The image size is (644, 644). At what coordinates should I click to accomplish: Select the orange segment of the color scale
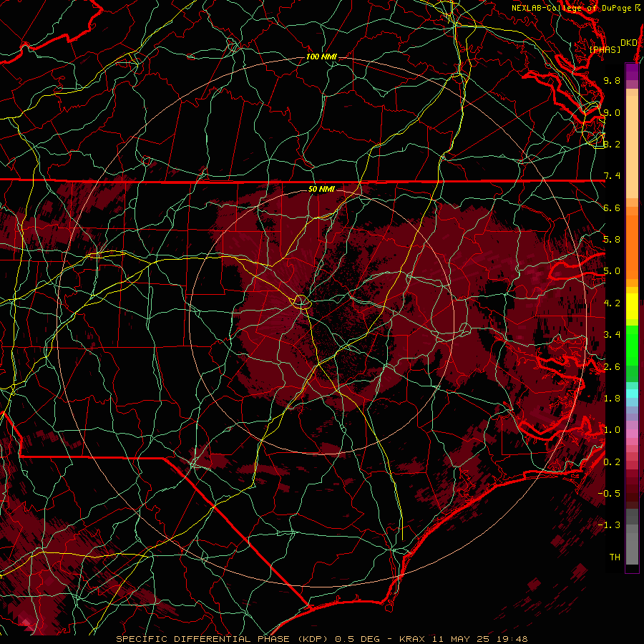(x=632, y=246)
